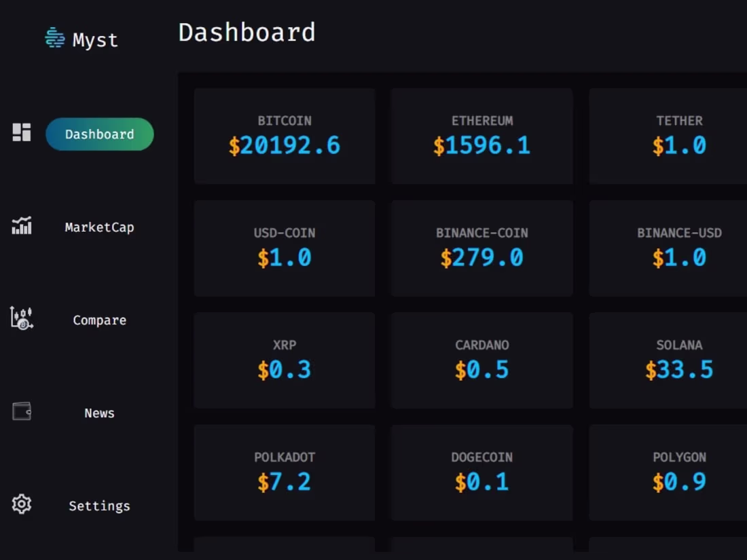This screenshot has height=560, width=747.
Task: Select the Dashboard grid icon
Action: 20,133
